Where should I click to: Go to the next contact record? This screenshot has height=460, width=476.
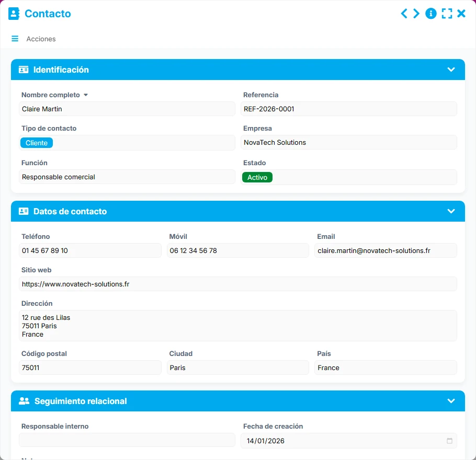click(x=416, y=14)
